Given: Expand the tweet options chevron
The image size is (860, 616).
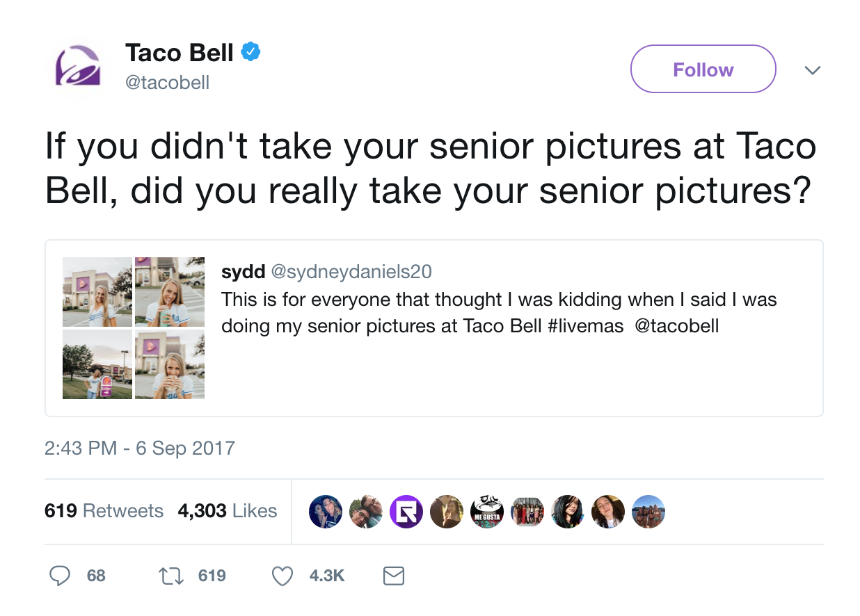Looking at the screenshot, I should pyautogui.click(x=812, y=70).
